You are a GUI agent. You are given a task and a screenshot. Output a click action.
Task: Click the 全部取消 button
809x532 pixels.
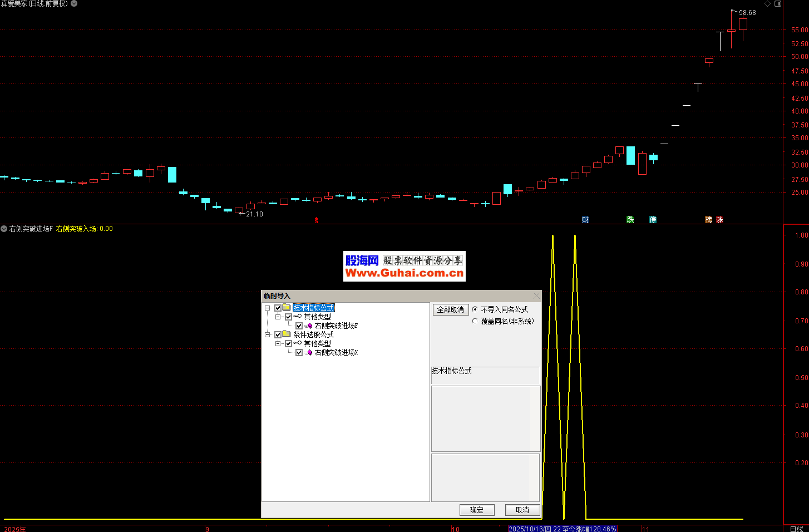[x=450, y=310]
